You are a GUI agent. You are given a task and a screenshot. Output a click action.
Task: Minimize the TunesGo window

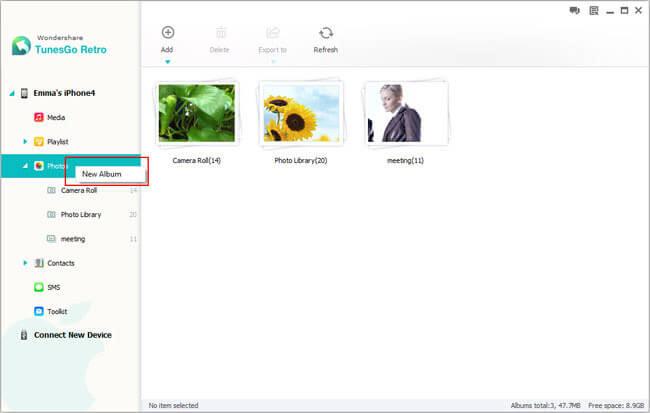610,11
